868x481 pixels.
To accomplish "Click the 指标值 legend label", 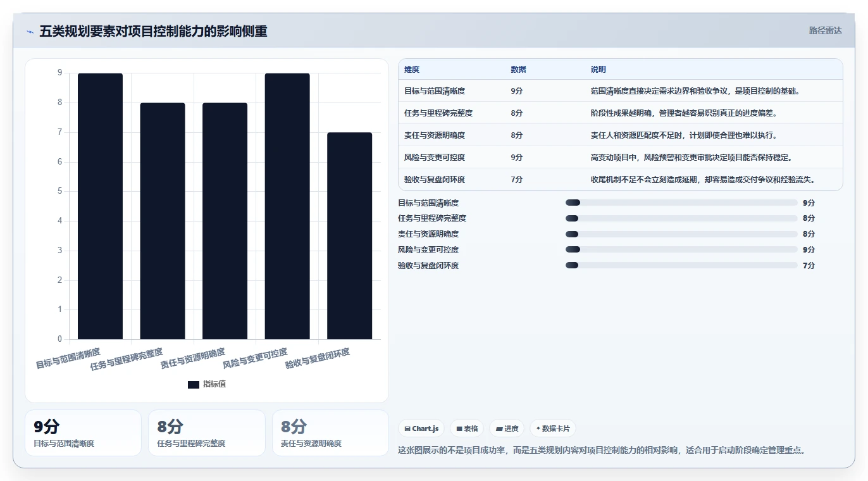I will click(x=214, y=384).
